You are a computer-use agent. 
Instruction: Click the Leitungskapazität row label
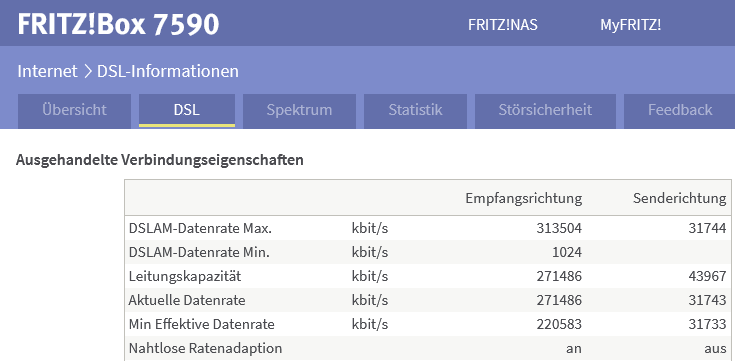pos(185,276)
